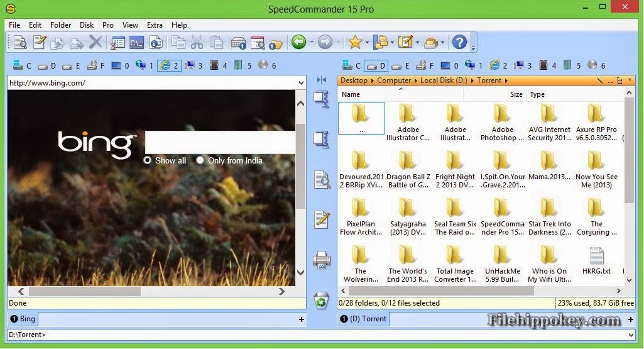Select drive D in right drive bar
644x349 pixels.
click(376, 65)
